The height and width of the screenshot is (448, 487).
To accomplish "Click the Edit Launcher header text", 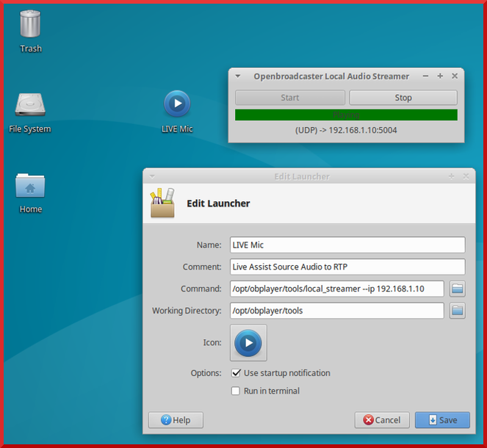I will (218, 203).
